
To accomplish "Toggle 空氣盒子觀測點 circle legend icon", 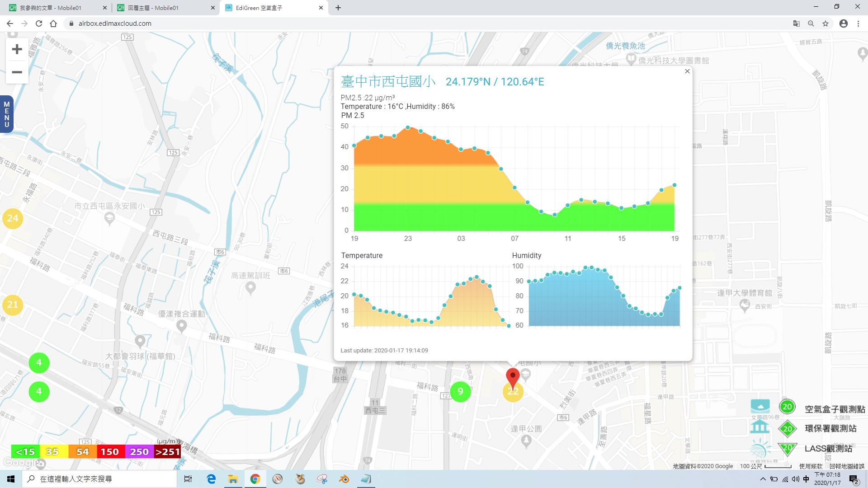I will [787, 407].
